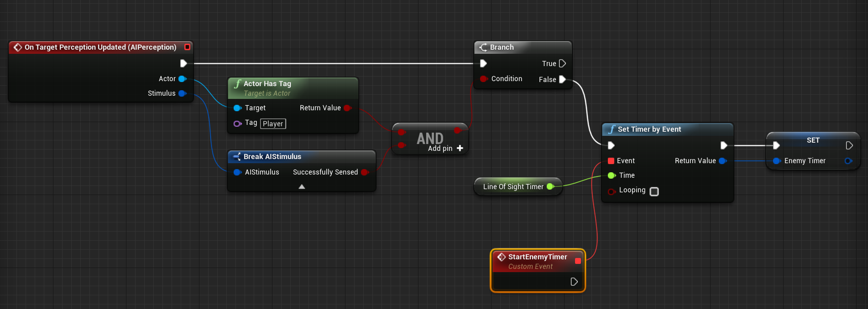Select the Actor Has Tag node title
868x309 pixels.
coord(267,84)
